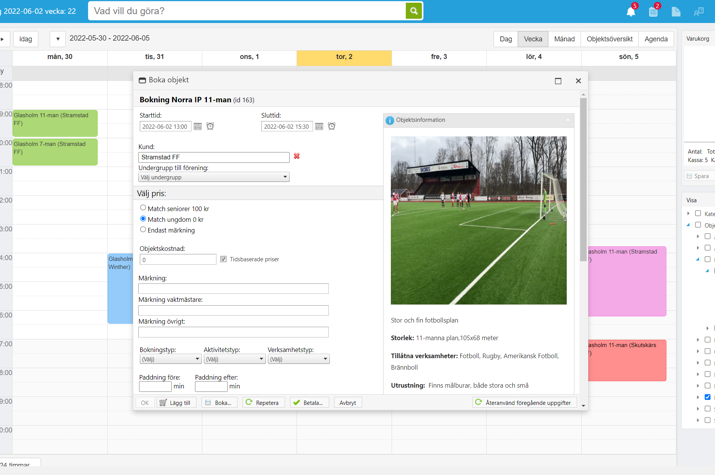This screenshot has width=715, height=475.
Task: Click the Paddning efter input box
Action: pos(211,386)
